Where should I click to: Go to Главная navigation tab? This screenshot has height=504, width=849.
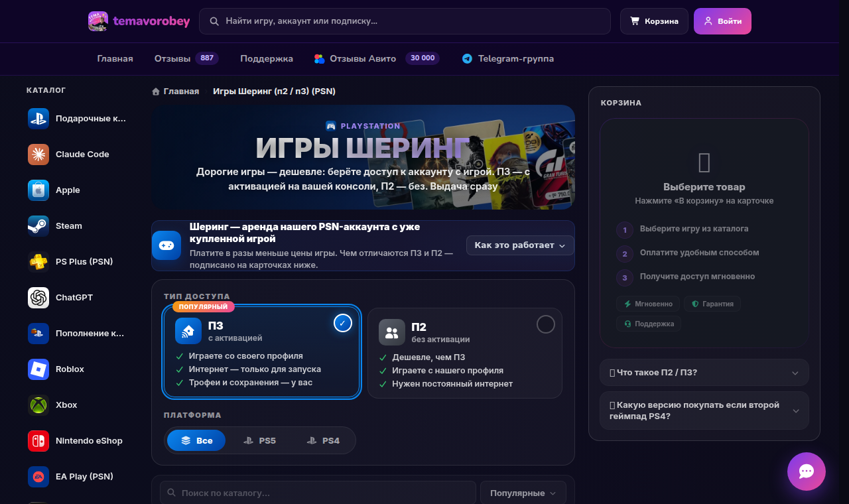[x=115, y=58]
